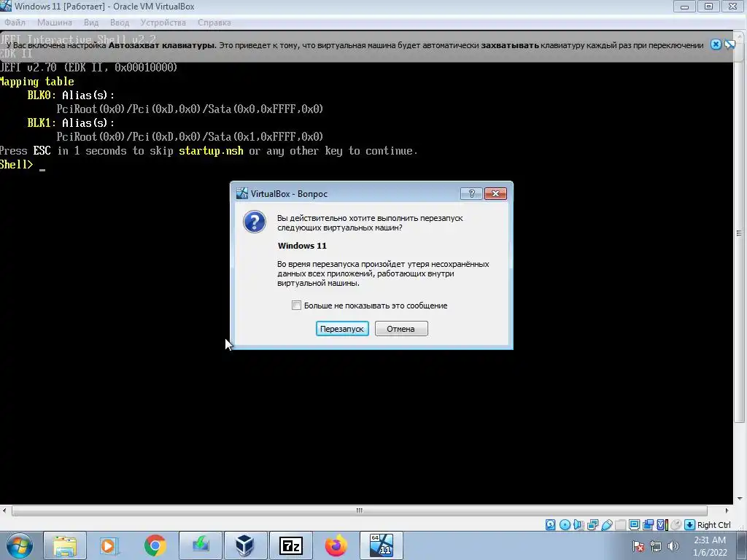Click the display indicator in status bar
This screenshot has height=560, width=747.
point(634,525)
